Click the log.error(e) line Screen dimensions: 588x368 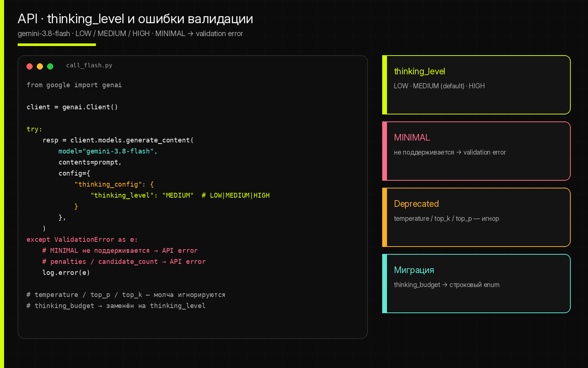(66, 273)
